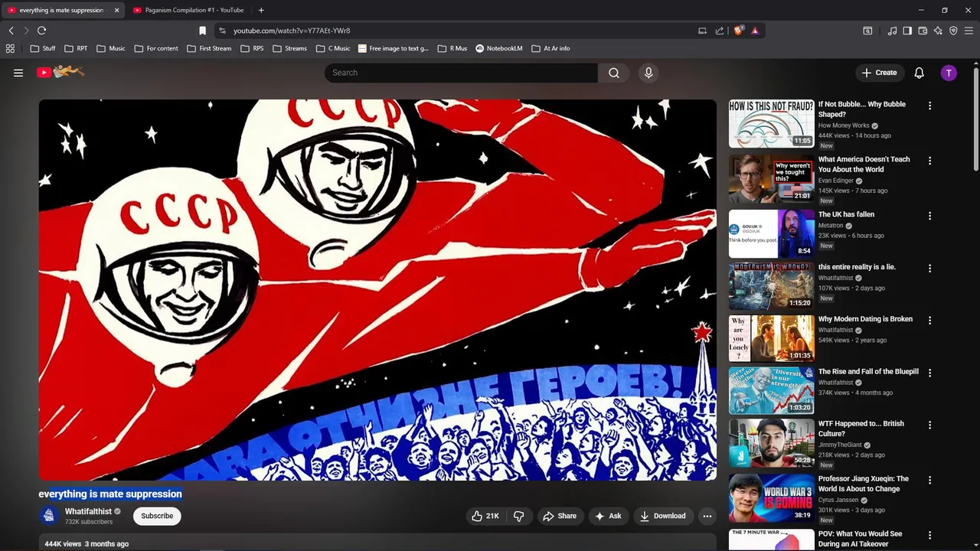This screenshot has height=551, width=980.
Task: Subscribe to Whatifalthist channel
Action: tap(157, 516)
